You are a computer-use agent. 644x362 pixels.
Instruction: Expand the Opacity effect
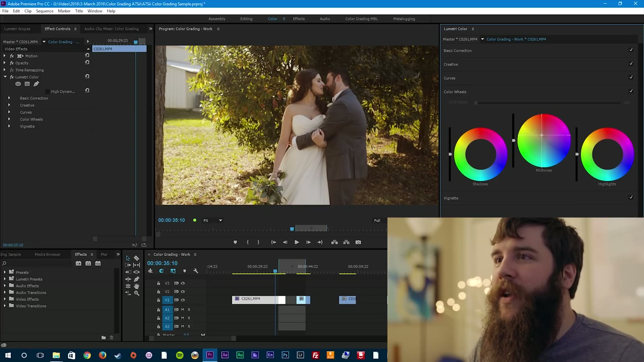[4, 63]
